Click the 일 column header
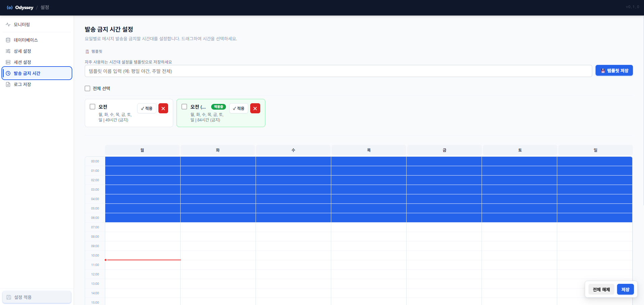 click(x=595, y=150)
